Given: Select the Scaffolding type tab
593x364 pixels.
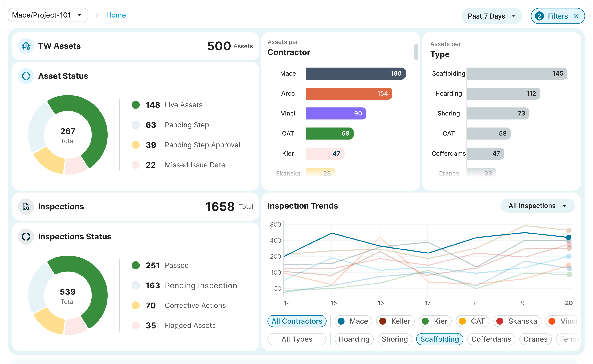Looking at the screenshot, I should (x=439, y=339).
